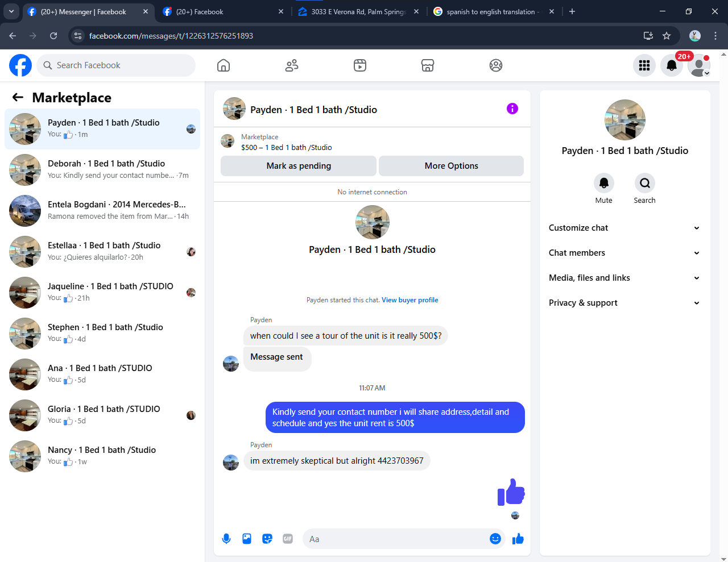Open Groups icon in top navigation
The width and height of the screenshot is (728, 562).
[496, 65]
